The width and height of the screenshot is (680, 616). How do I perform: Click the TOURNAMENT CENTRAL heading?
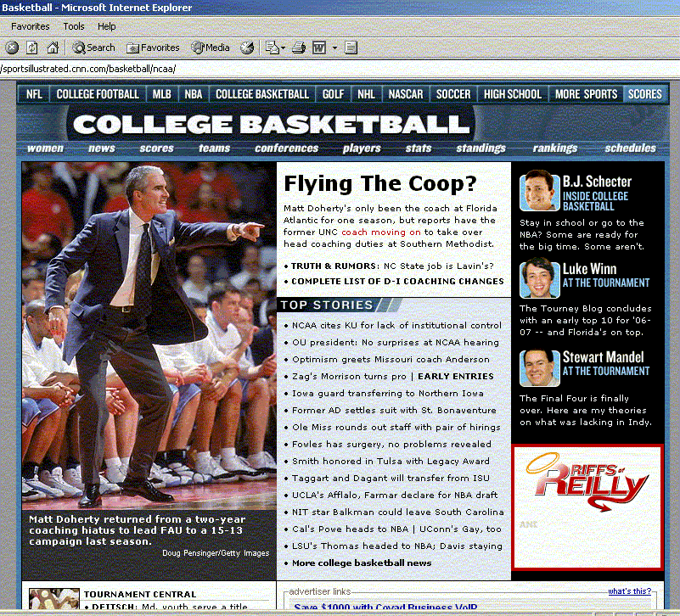pos(139,594)
